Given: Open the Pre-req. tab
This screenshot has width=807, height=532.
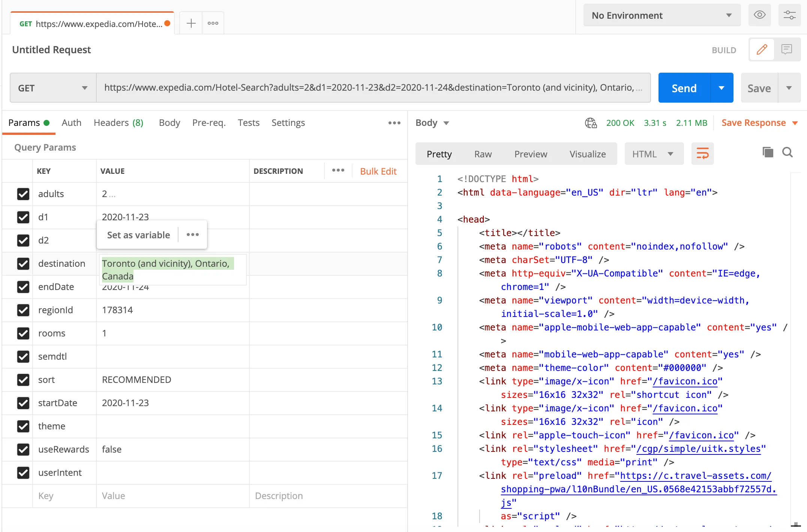Looking at the screenshot, I should [209, 123].
